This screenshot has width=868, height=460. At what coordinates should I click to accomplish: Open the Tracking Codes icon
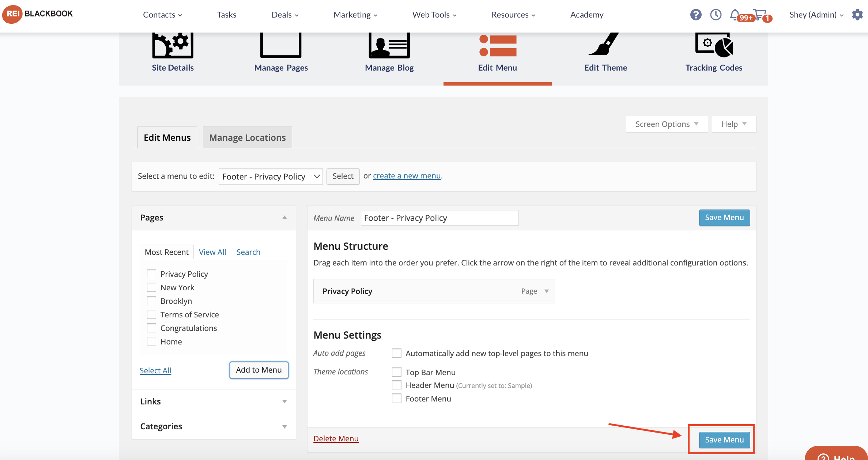point(714,45)
